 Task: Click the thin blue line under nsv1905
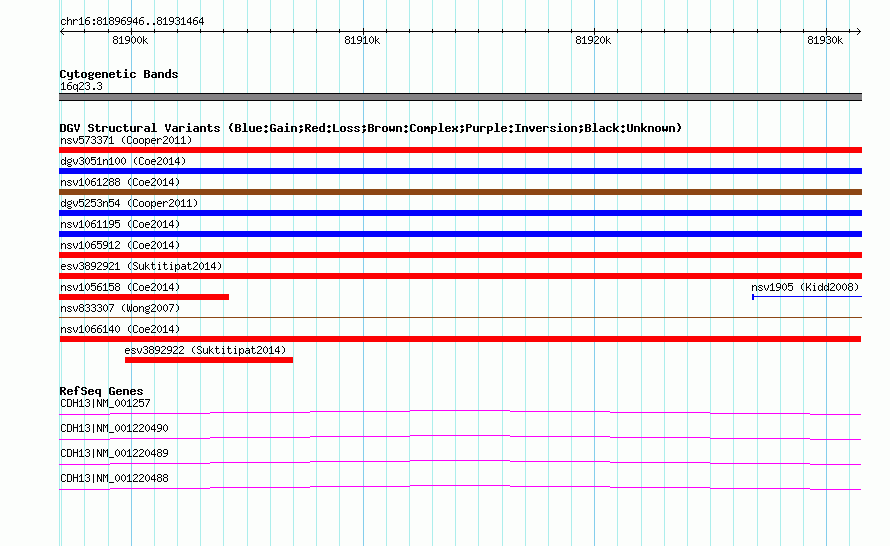coord(807,297)
